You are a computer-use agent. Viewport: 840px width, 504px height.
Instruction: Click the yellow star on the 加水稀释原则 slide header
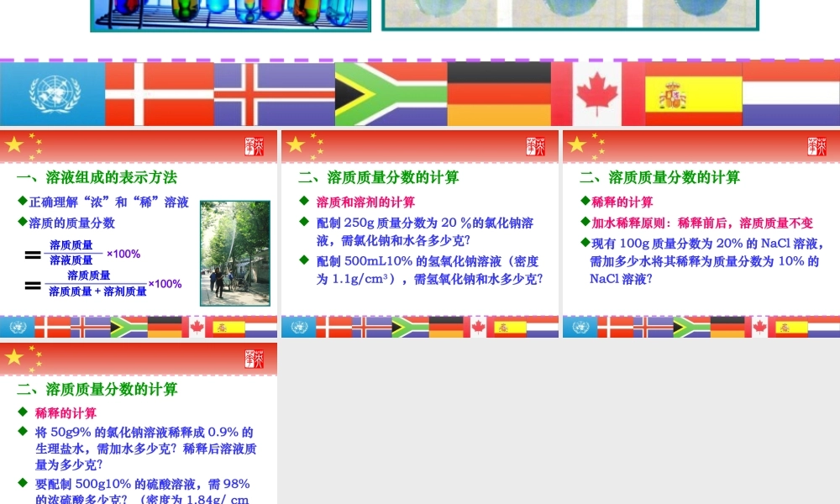click(x=576, y=144)
